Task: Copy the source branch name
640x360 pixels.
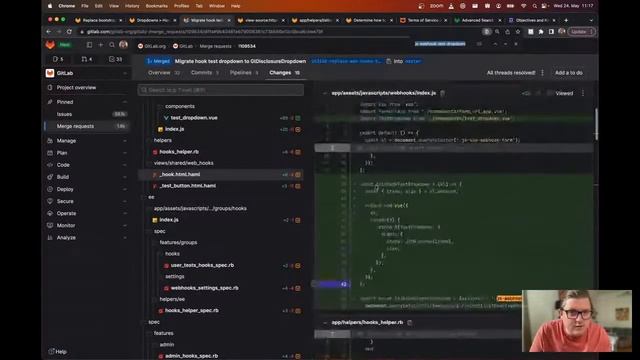Action: point(389,61)
